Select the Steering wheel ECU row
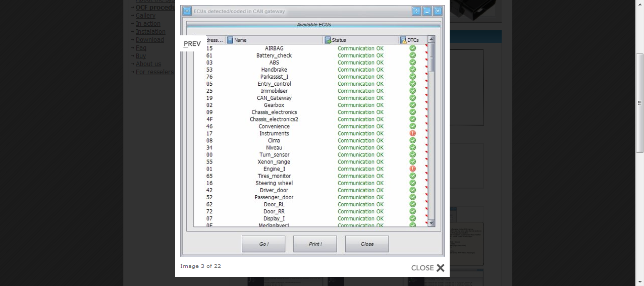Screen dimensions: 644x286 (x=274, y=184)
